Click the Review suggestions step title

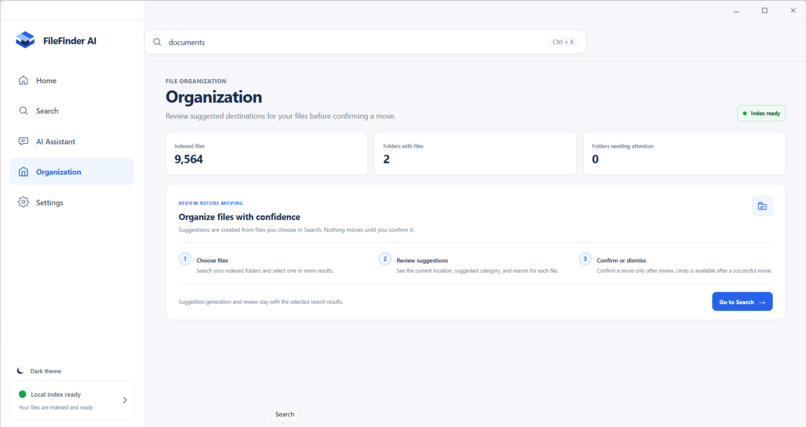point(422,261)
